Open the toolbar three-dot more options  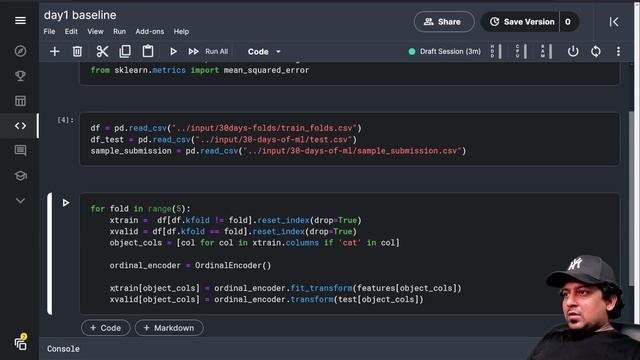click(x=618, y=51)
